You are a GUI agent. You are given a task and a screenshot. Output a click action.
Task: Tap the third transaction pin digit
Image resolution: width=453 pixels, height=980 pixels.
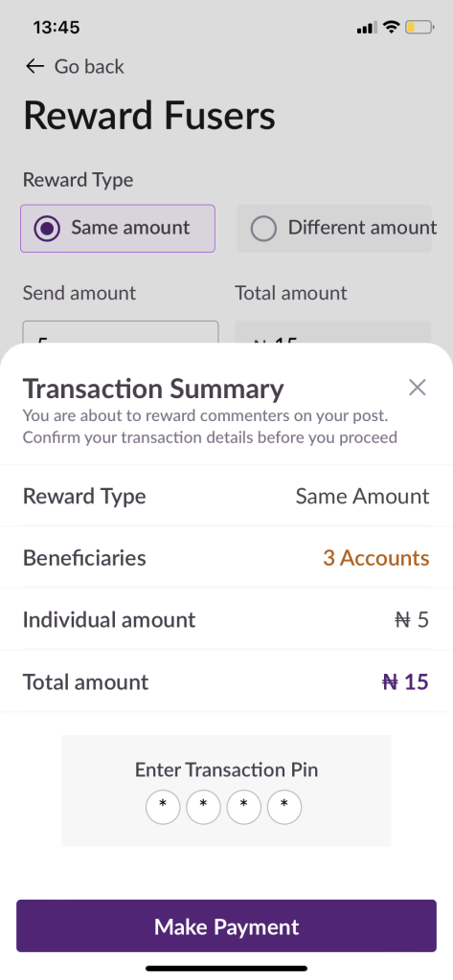[x=243, y=807]
